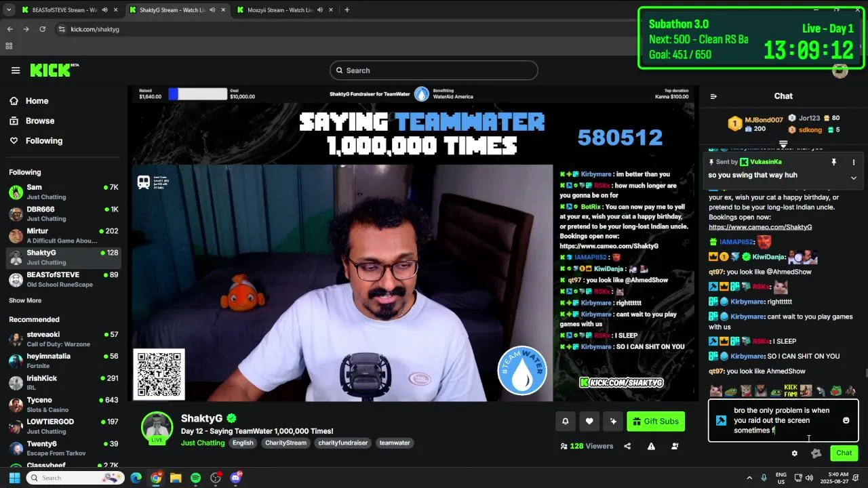This screenshot has height=488, width=868.
Task: Send the chat message with the Chat button
Action: (844, 453)
